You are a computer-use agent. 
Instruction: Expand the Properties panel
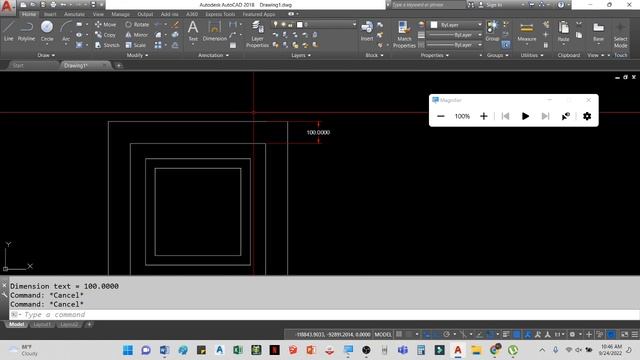(x=435, y=55)
